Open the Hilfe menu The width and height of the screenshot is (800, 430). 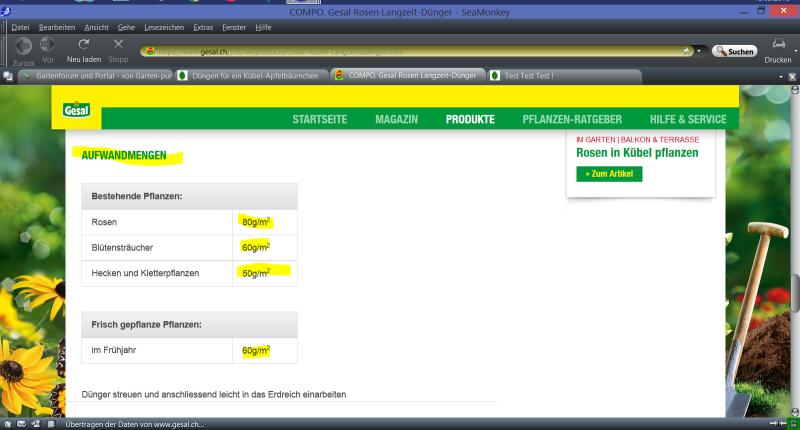tap(263, 28)
